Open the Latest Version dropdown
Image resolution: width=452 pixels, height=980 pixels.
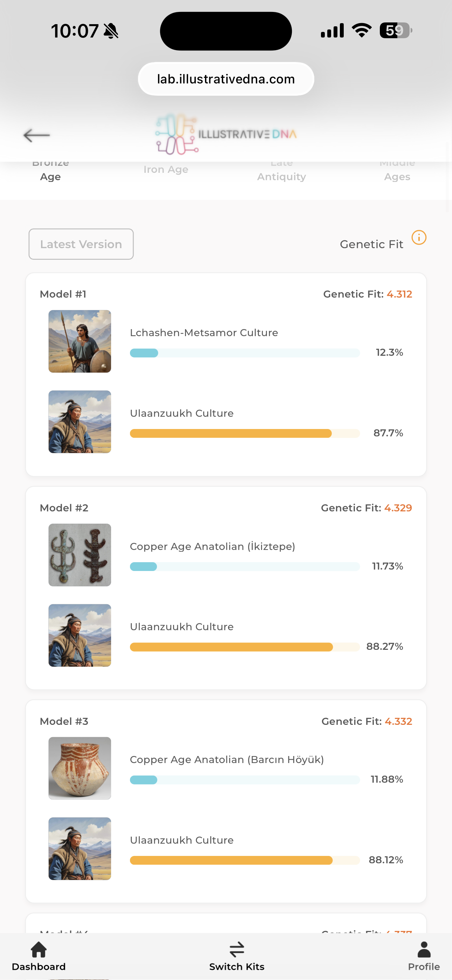coord(81,244)
